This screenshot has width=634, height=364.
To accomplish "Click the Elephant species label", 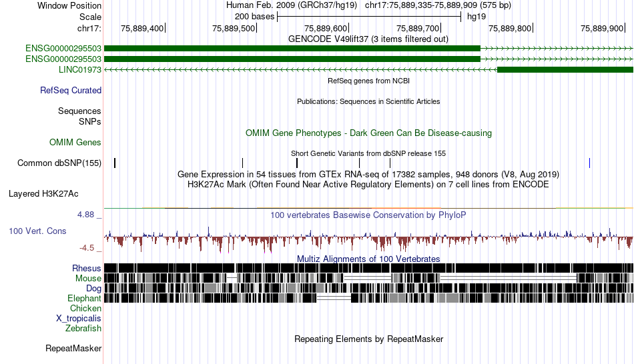I will click(x=84, y=298).
